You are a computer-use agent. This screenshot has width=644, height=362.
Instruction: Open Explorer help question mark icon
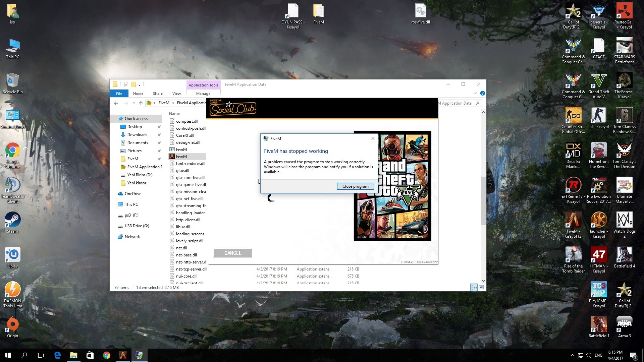[x=482, y=93]
